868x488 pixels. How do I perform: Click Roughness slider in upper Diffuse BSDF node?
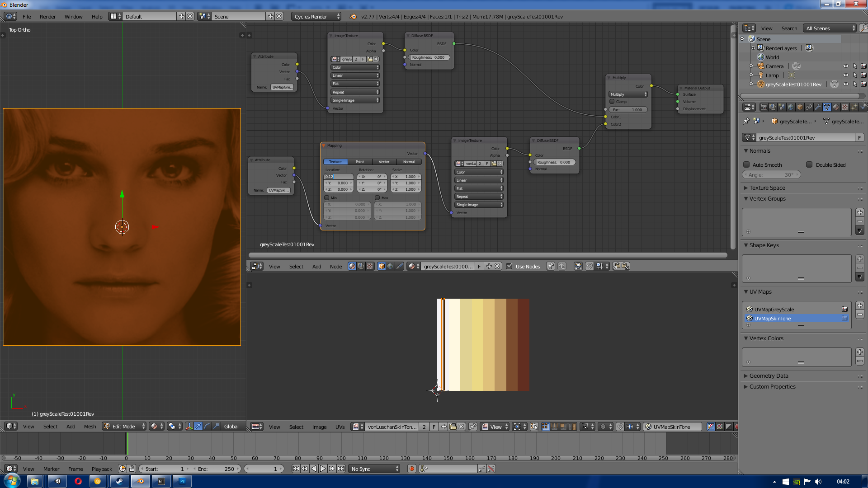[x=429, y=57]
